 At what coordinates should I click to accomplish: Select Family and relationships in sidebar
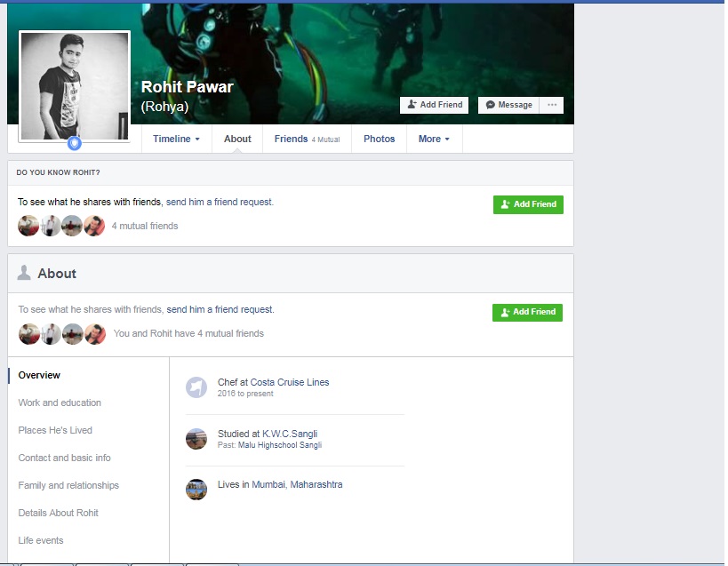68,485
